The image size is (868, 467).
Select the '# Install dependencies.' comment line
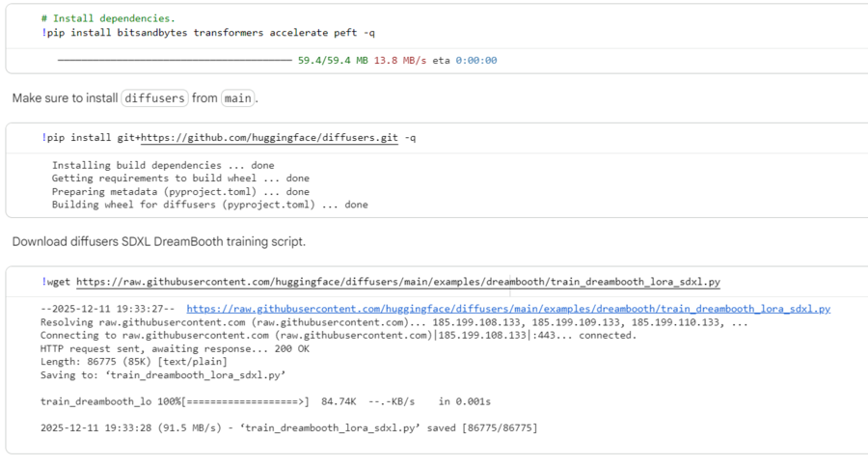[x=108, y=18]
